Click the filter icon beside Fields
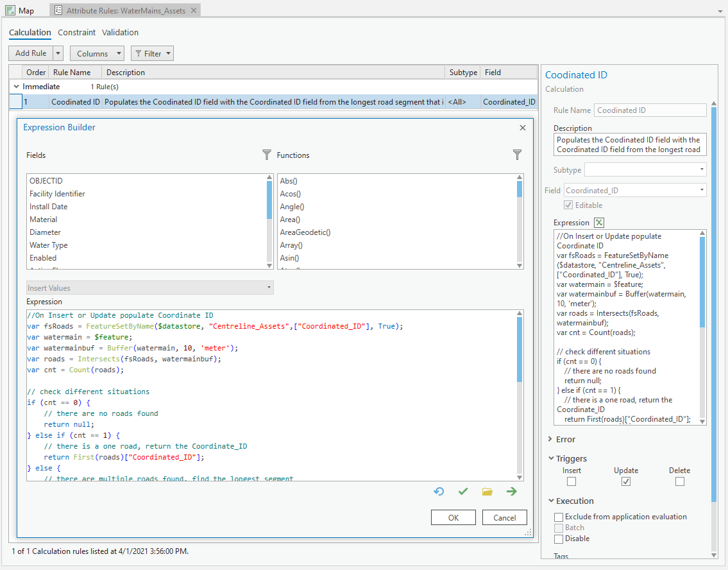This screenshot has width=728, height=570. (x=267, y=155)
